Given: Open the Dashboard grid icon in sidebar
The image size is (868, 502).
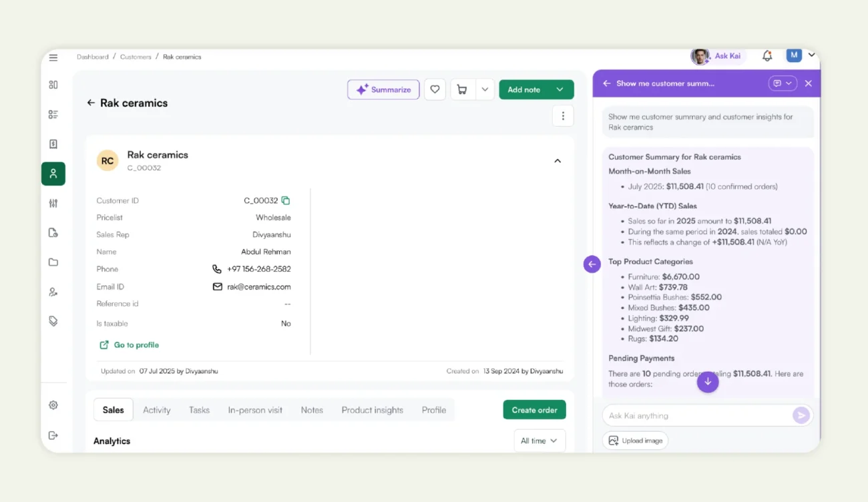Looking at the screenshot, I should tap(53, 85).
